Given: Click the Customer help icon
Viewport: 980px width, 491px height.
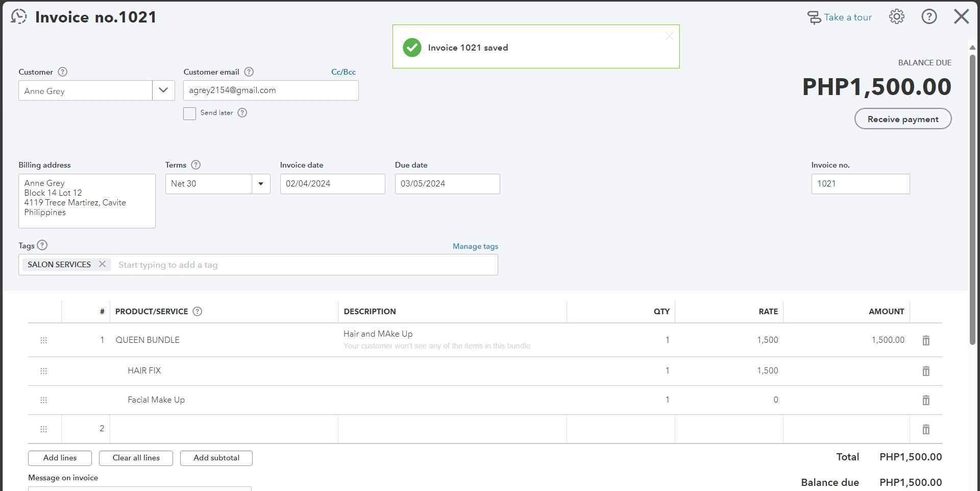Looking at the screenshot, I should (63, 72).
